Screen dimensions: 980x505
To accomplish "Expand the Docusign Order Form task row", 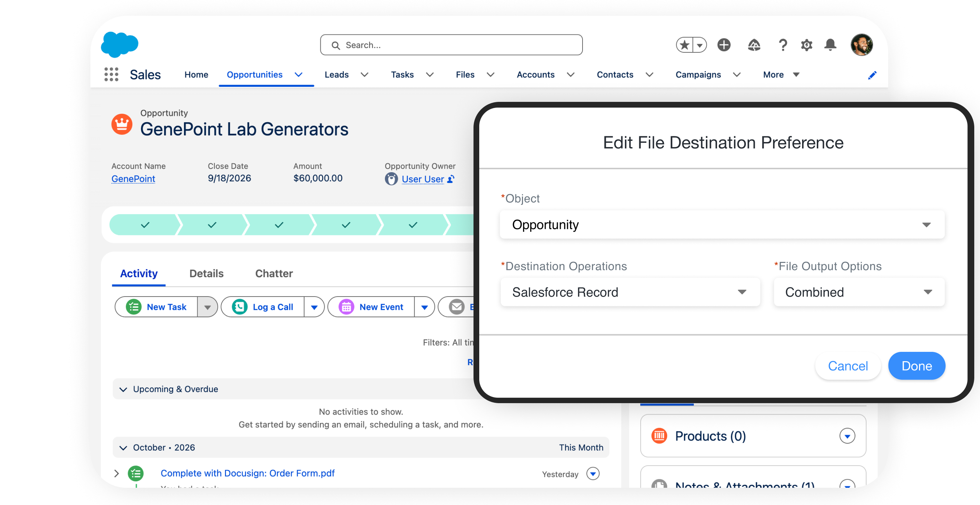I will 117,473.
